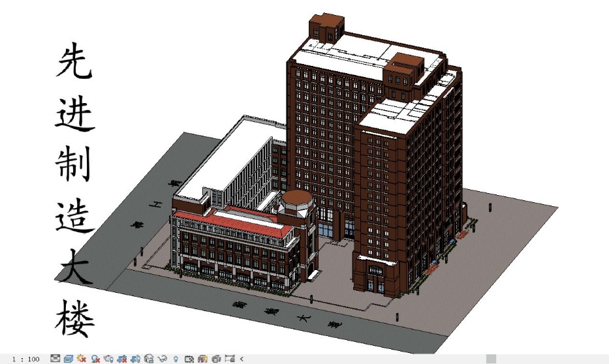
Task: Click the Reveal Hidden Elements lightbulb icon
Action: pyautogui.click(x=176, y=359)
